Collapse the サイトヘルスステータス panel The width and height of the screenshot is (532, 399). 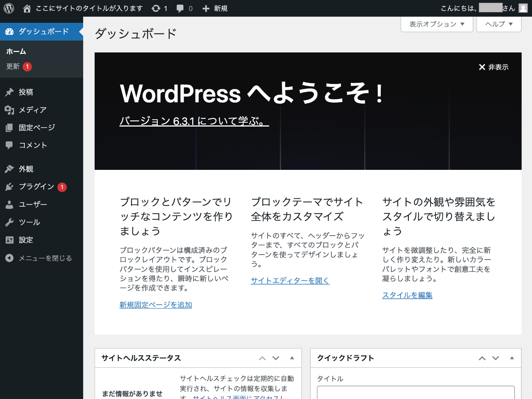pyautogui.click(x=292, y=358)
